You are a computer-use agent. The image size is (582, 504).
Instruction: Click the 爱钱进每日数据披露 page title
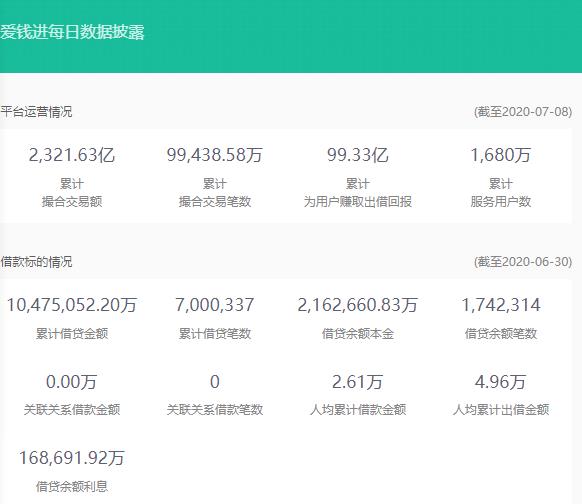(x=72, y=32)
